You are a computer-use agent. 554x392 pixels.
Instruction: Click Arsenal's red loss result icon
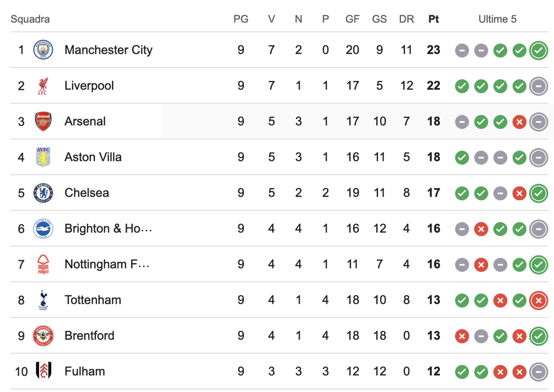[x=519, y=122]
